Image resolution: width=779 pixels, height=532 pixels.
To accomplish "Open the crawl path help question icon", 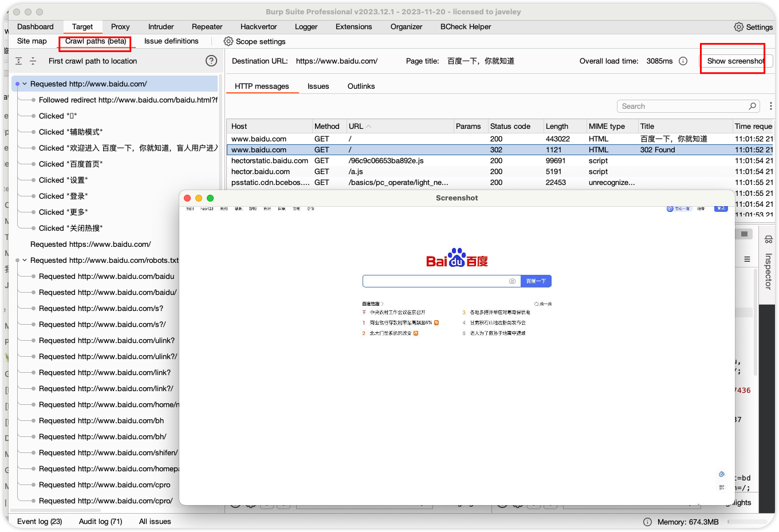I will click(x=211, y=61).
